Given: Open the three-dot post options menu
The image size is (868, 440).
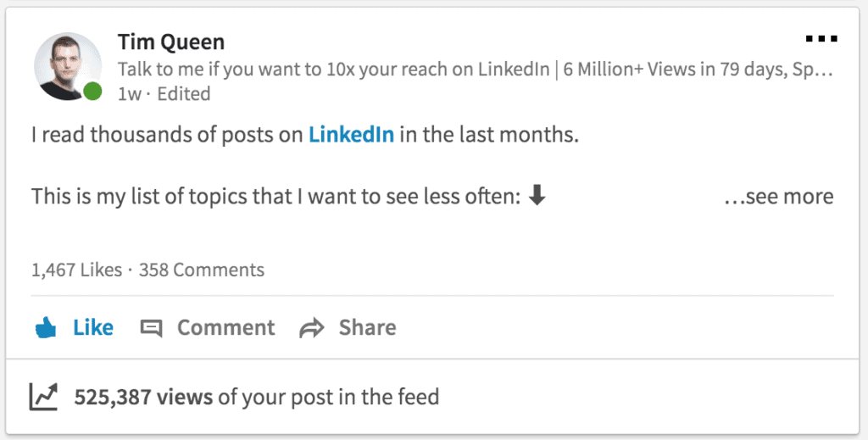Looking at the screenshot, I should coord(821,39).
